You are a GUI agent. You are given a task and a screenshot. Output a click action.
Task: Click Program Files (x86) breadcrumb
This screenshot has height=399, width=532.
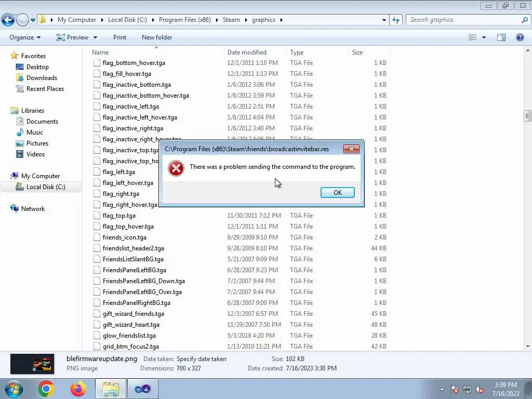coord(184,20)
